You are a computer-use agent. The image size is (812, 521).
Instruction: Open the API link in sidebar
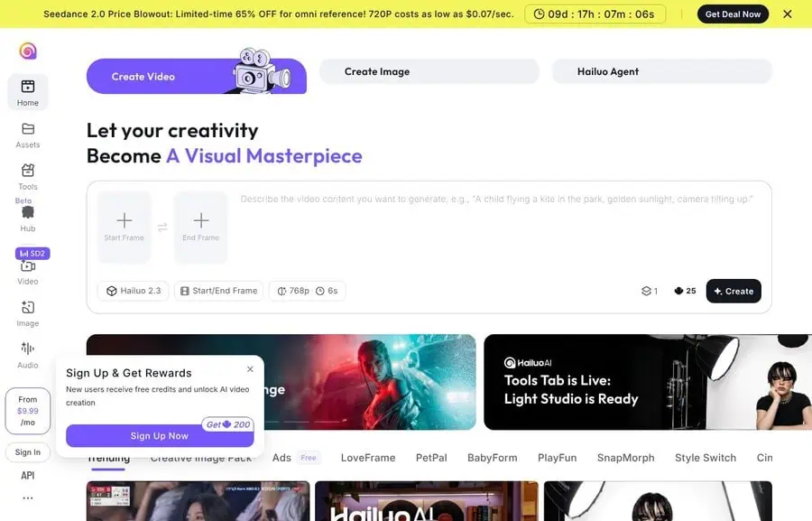point(28,475)
